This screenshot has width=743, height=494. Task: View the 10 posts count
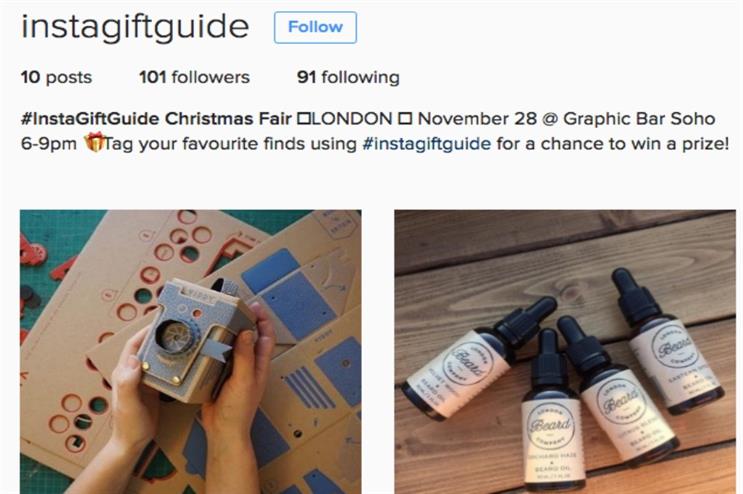pos(56,77)
